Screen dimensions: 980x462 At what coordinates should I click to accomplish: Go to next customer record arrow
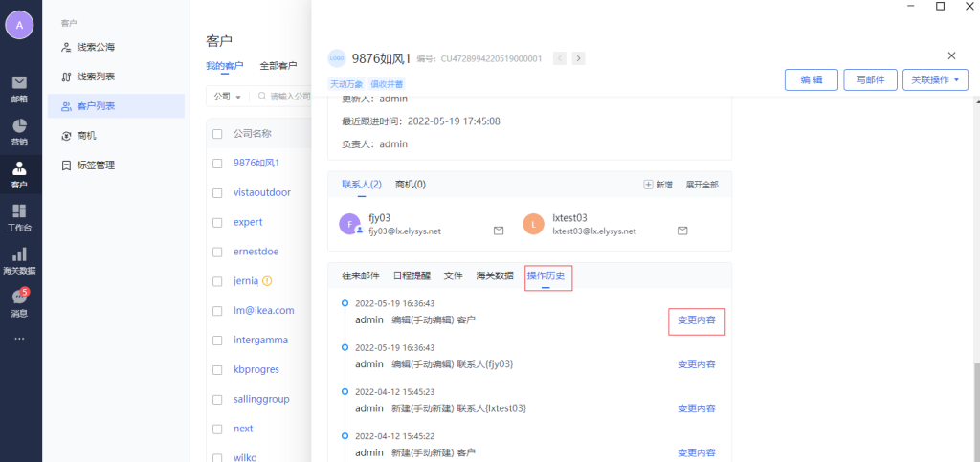[x=578, y=58]
